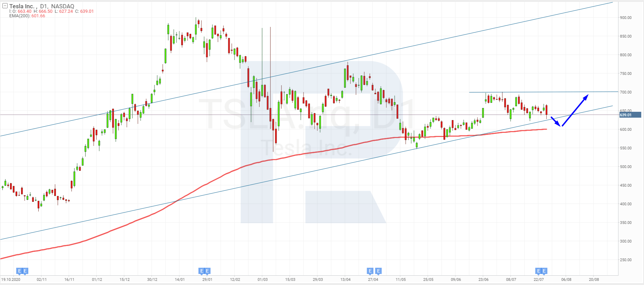Select the Tesla Inc., D1, NASDAQ title
The height and width of the screenshot is (285, 644).
click(42, 6)
